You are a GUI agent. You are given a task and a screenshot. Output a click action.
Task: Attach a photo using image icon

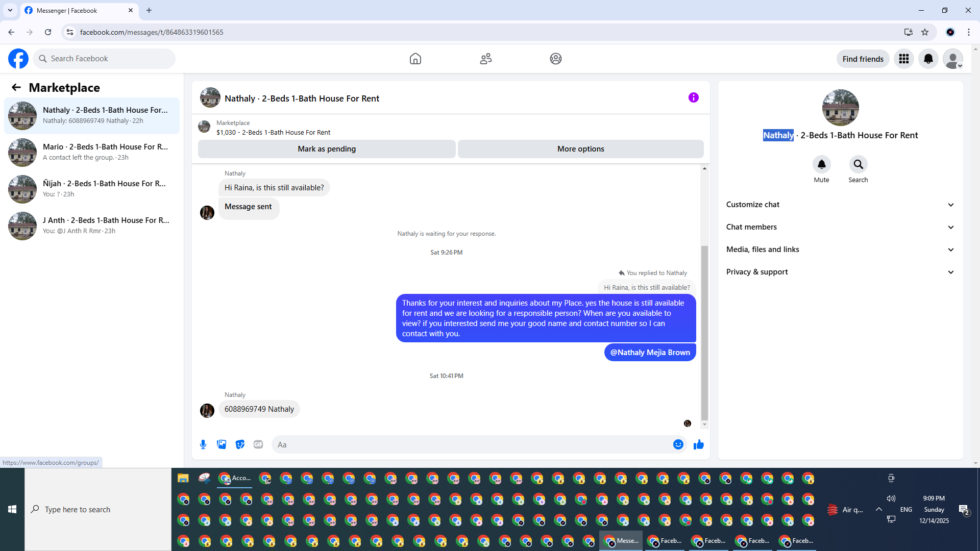coord(222,444)
